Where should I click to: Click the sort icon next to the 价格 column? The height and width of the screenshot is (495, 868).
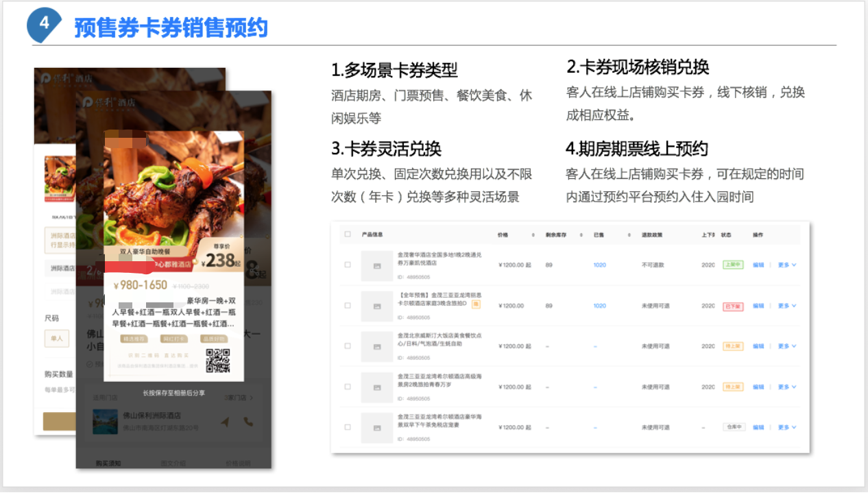point(532,233)
